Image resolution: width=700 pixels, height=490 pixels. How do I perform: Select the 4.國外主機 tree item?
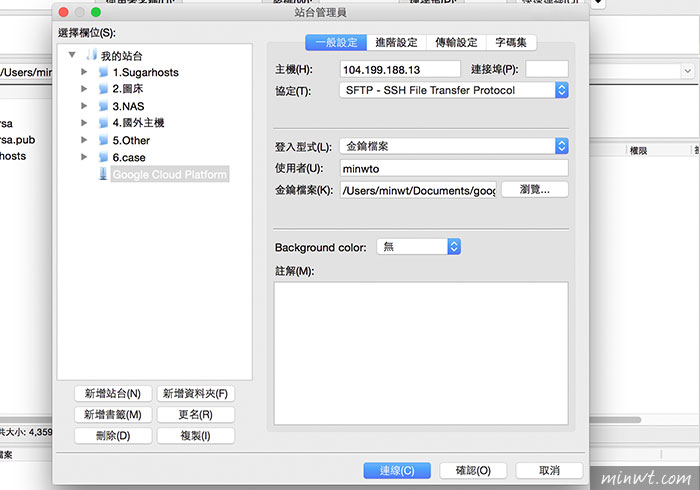138,123
